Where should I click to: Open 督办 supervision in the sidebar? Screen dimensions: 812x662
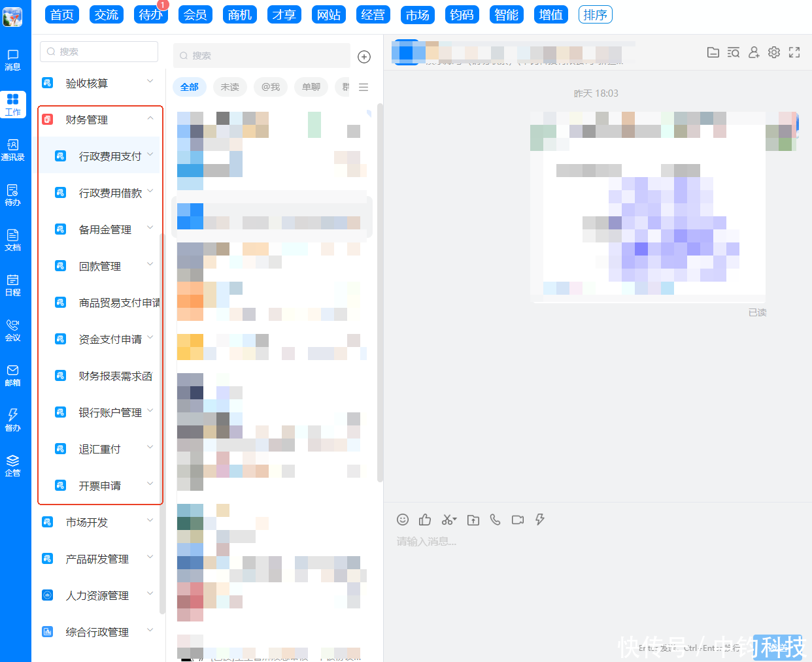[12, 420]
